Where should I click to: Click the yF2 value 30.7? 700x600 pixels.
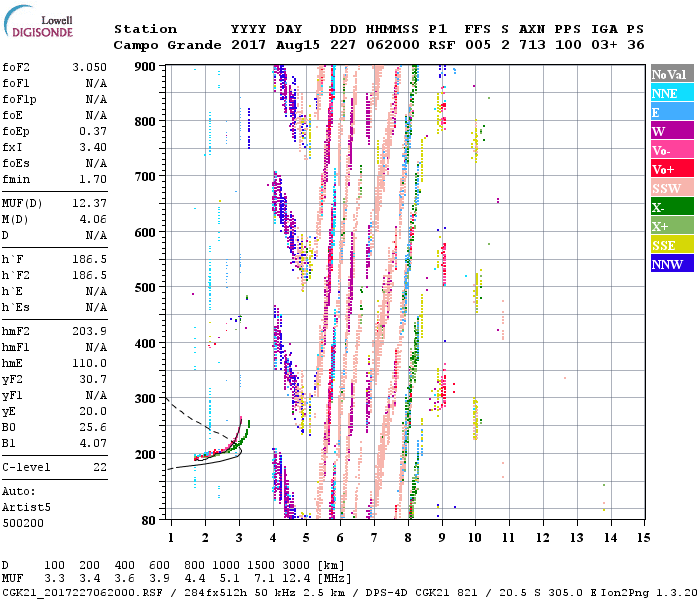(x=93, y=379)
